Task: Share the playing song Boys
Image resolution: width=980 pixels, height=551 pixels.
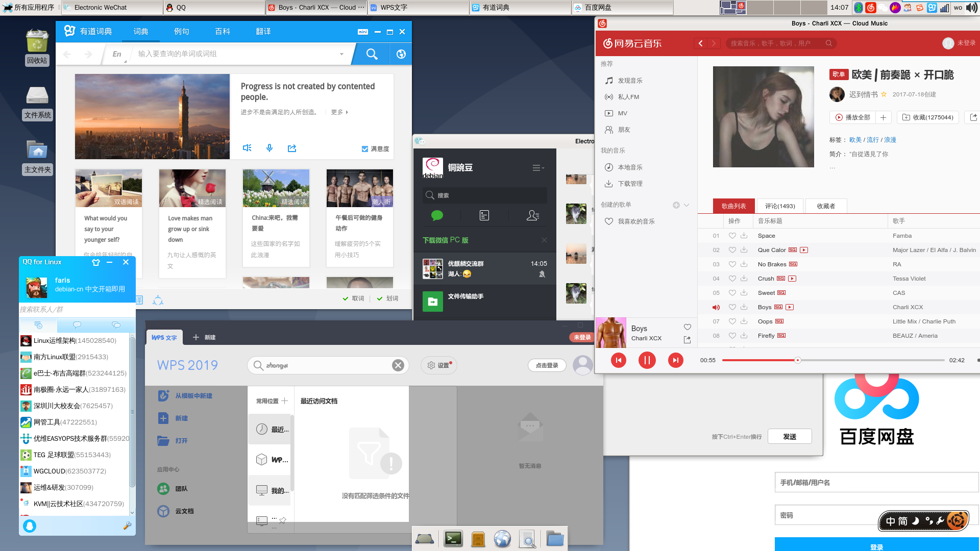Action: click(687, 340)
